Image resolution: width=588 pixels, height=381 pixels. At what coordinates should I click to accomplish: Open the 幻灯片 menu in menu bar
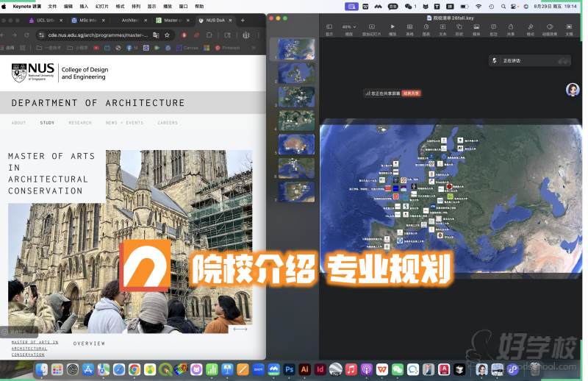(x=101, y=6)
